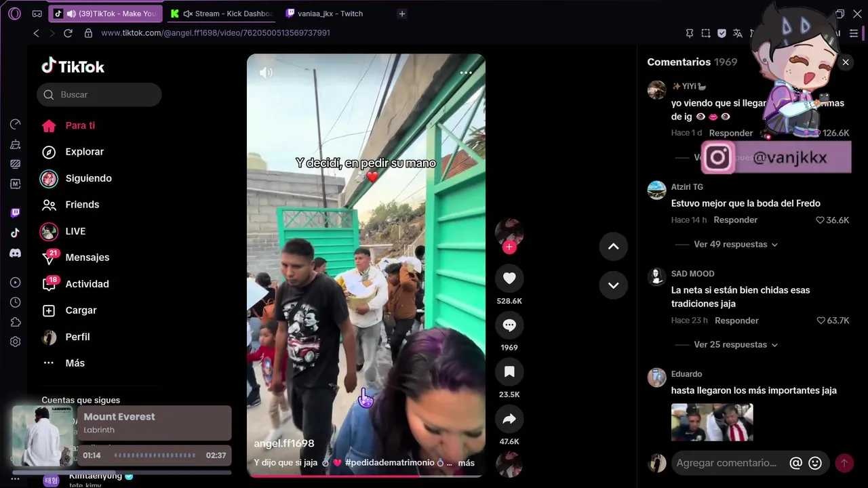
Task: Insert emoji in comment box
Action: (815, 463)
